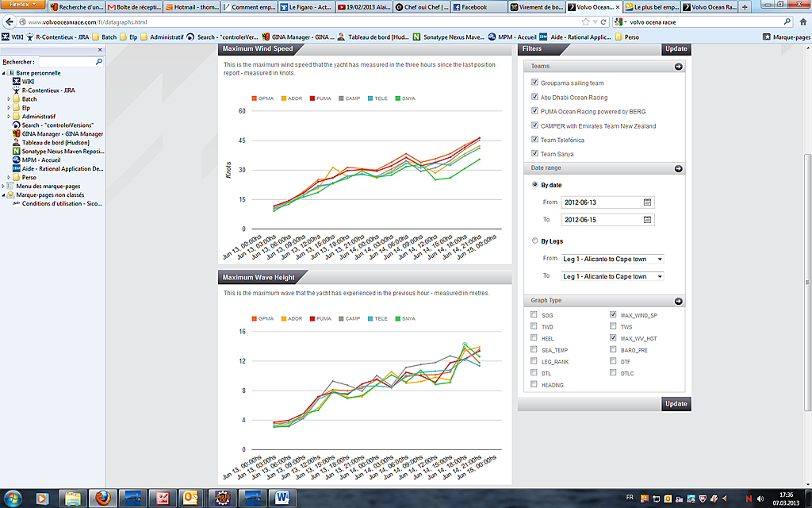Viewport: 812px width, 508px height.
Task: Enable the SOG graph type checkbox
Action: coord(534,314)
